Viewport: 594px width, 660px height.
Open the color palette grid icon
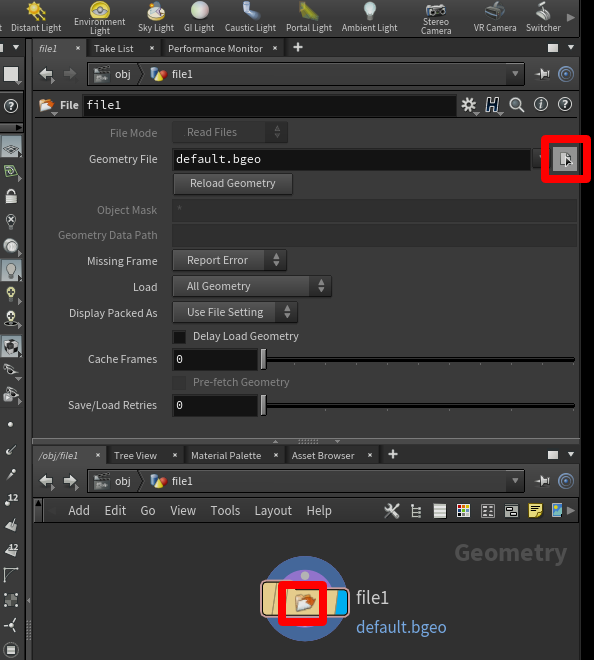(463, 511)
